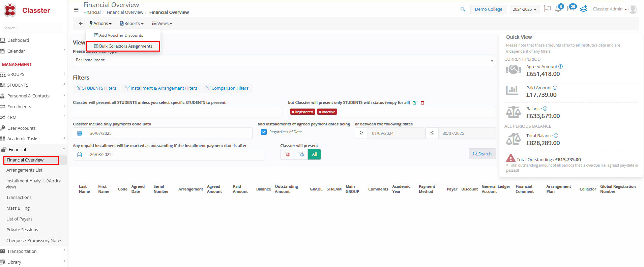Click the green select-all statuses checkbox icon
Screen dimensions: 644x267
tap(414, 103)
